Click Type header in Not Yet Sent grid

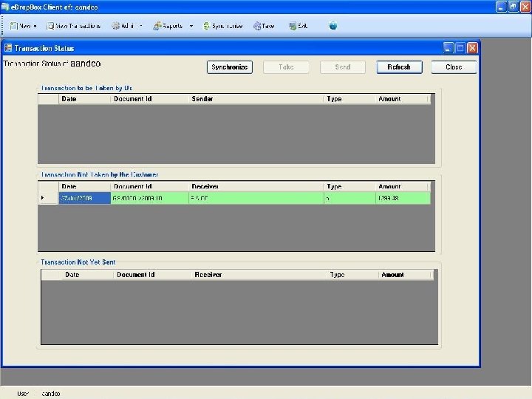click(352, 275)
